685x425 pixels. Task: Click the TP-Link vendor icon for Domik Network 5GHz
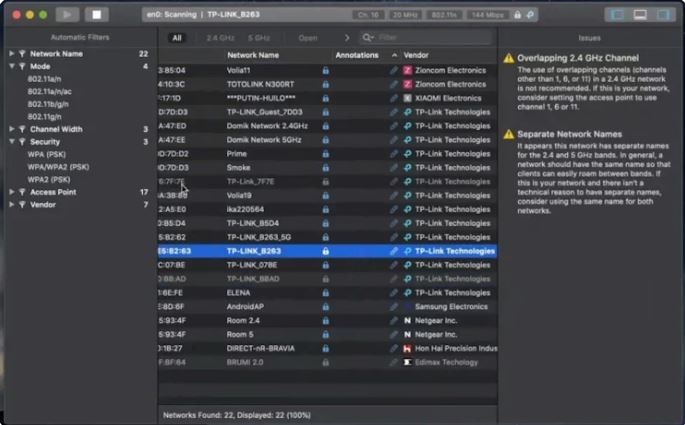pyautogui.click(x=407, y=140)
